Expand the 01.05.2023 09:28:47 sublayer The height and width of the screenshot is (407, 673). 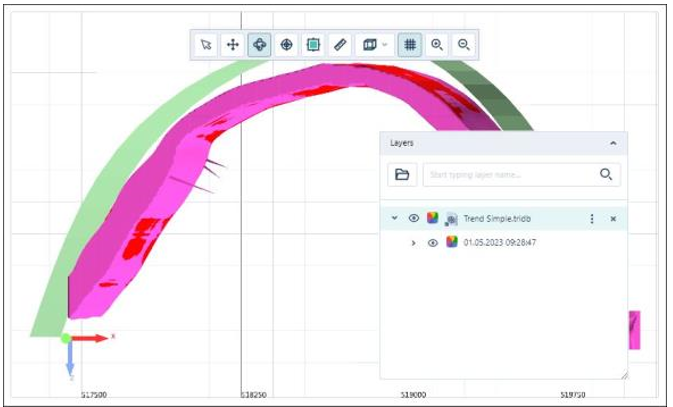tap(414, 243)
